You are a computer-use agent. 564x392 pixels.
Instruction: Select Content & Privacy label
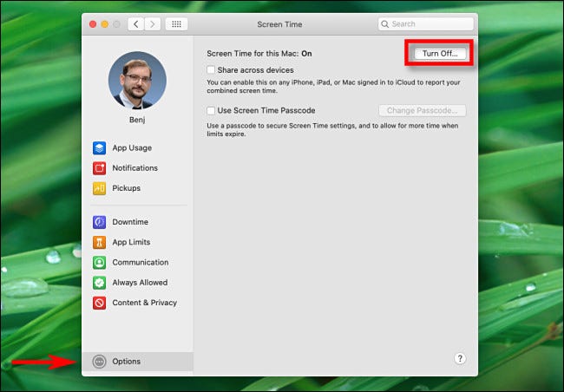(145, 303)
